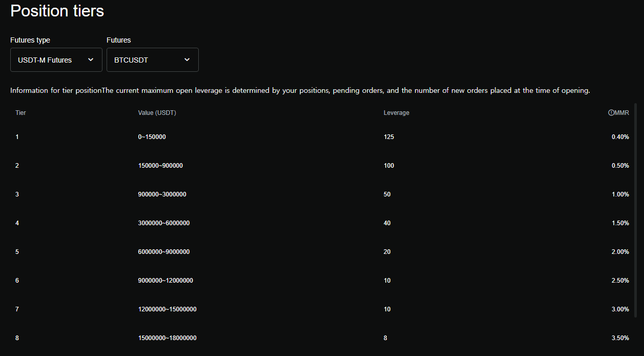The height and width of the screenshot is (356, 644).
Task: Click the Tier column header
Action: [x=20, y=113]
